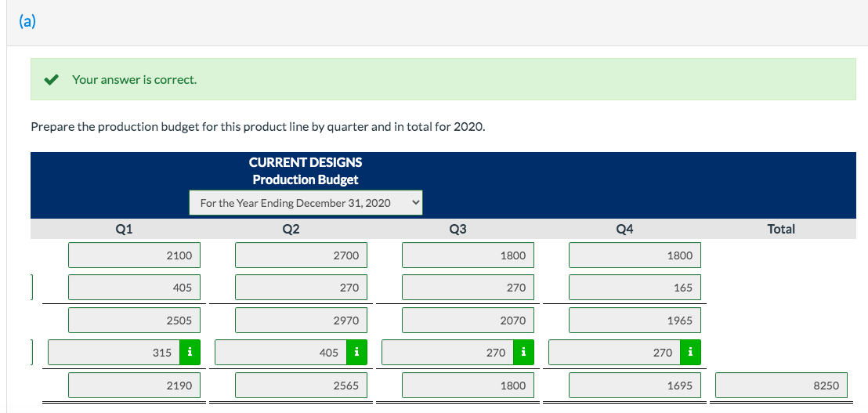Select the Q1 field showing 405
The height and width of the screenshot is (413, 868).
[x=135, y=288]
